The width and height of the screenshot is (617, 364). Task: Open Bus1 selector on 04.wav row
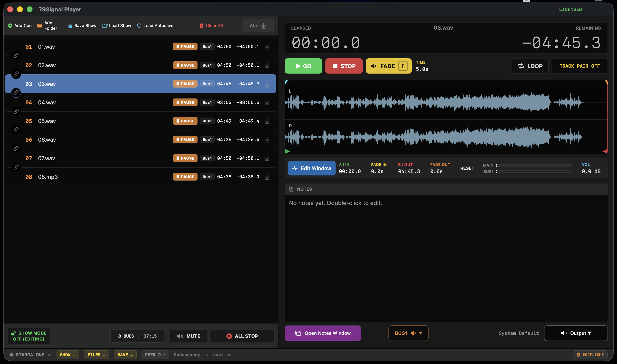207,103
